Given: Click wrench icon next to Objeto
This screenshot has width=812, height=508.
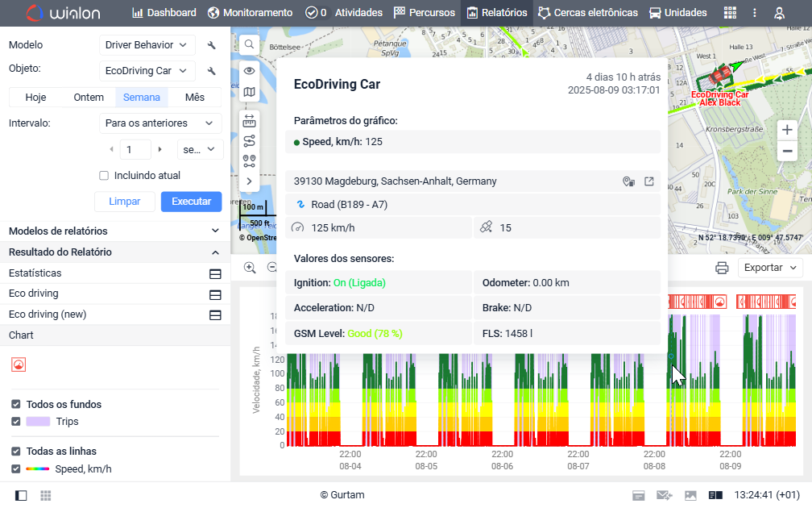Looking at the screenshot, I should click(x=211, y=71).
